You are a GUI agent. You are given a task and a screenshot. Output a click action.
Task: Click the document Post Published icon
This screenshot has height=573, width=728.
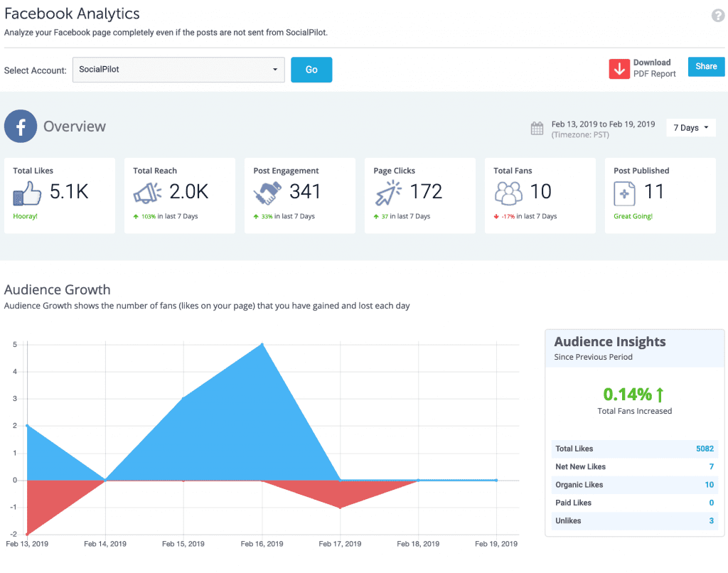pos(624,192)
